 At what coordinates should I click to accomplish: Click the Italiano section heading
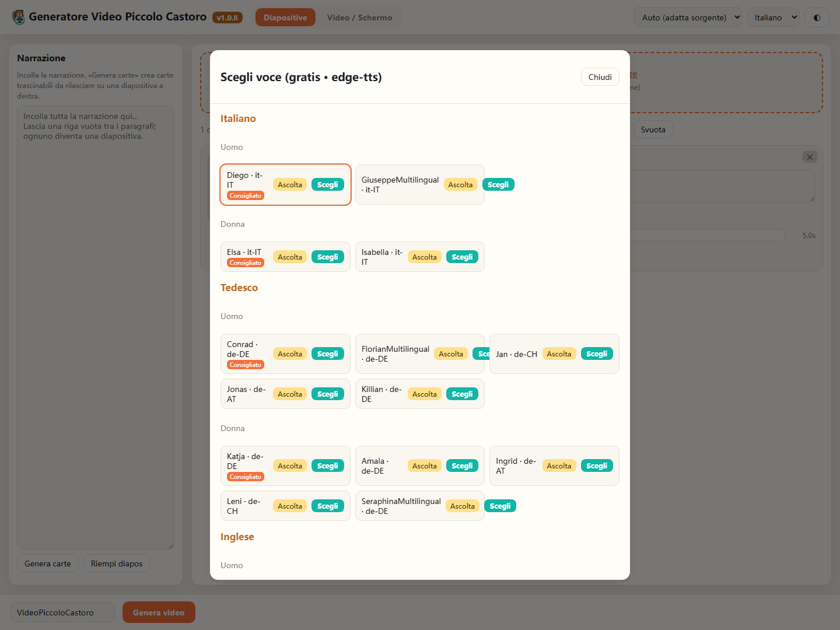coord(238,118)
